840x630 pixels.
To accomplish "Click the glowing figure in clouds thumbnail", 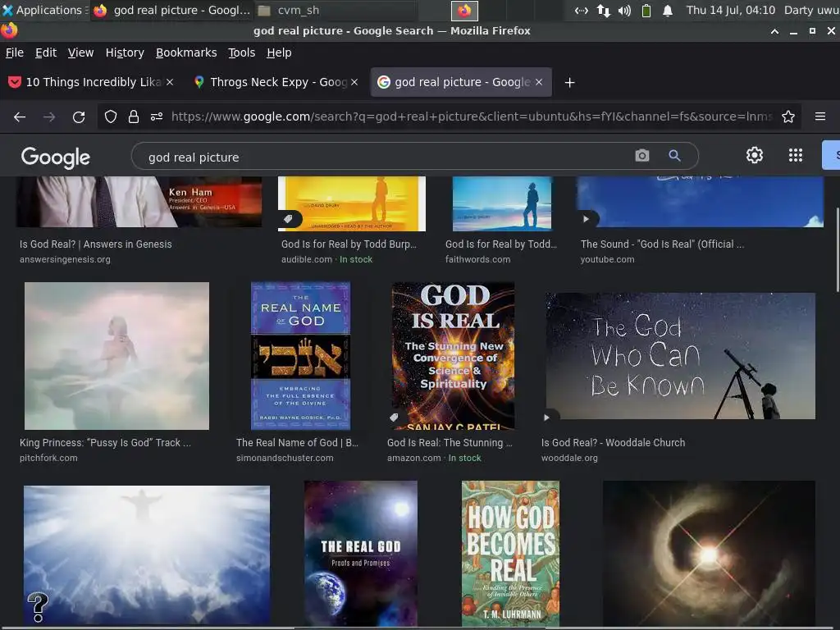I will [147, 555].
